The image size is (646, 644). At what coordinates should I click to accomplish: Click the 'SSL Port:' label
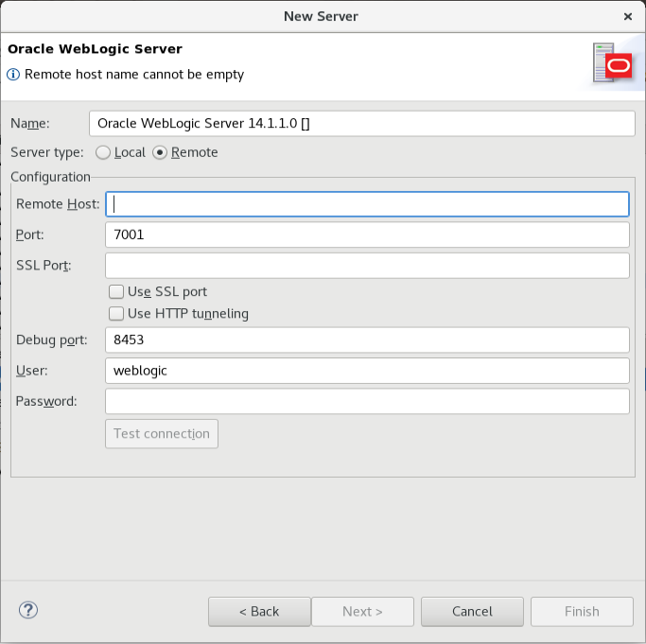[44, 266]
